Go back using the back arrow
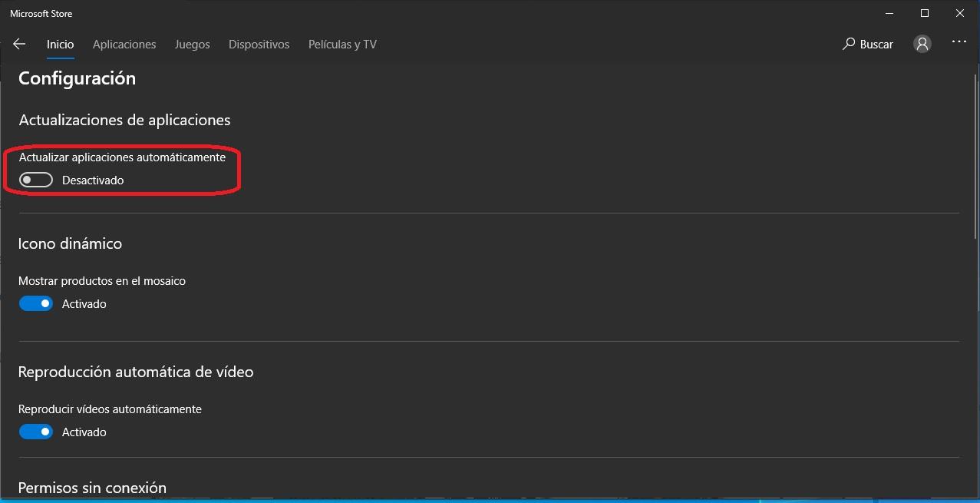980x503 pixels. [x=19, y=45]
